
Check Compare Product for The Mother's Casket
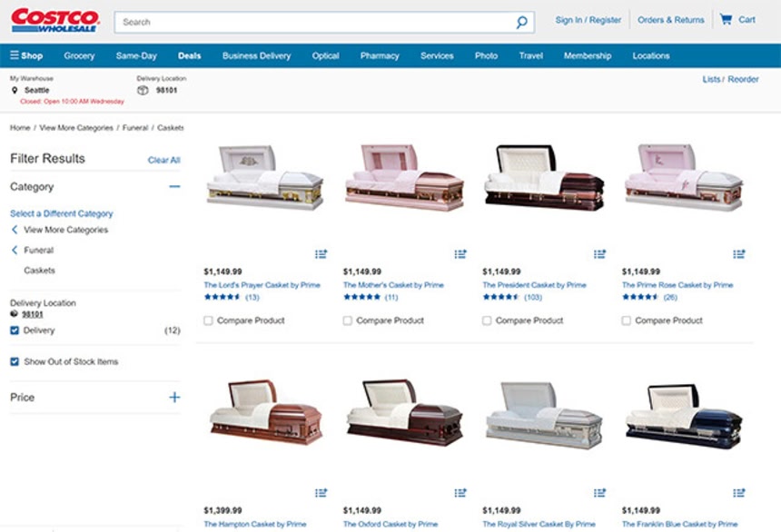click(x=348, y=320)
